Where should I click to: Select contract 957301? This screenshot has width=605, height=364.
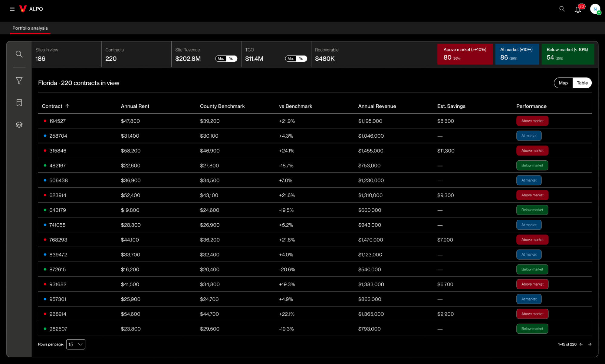pos(58,299)
